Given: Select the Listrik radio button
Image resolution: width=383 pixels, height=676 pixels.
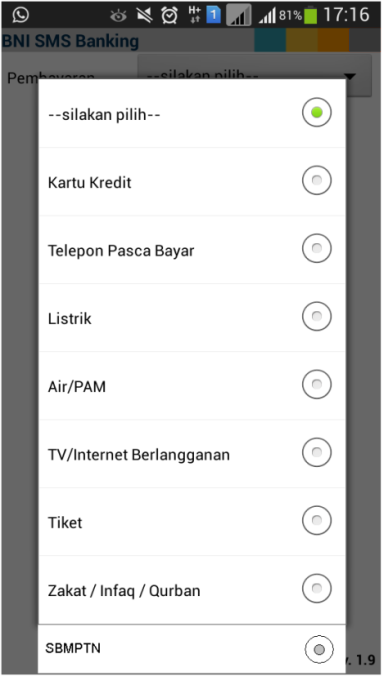Looking at the screenshot, I should pos(317,316).
